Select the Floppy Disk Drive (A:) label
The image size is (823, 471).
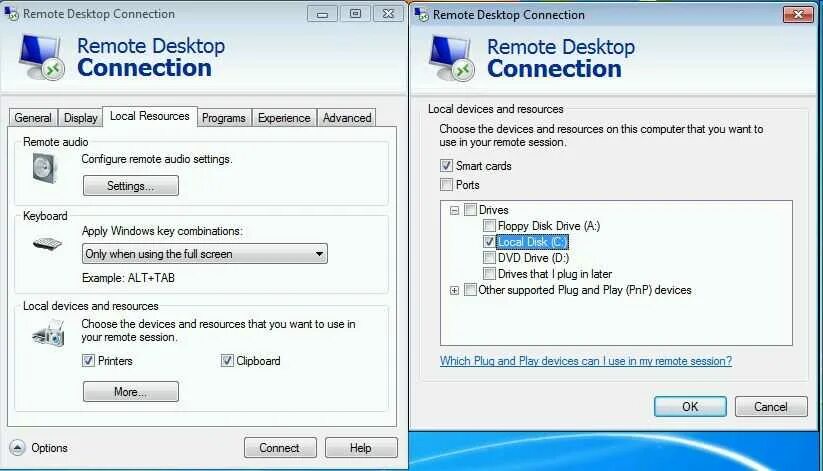coord(549,226)
